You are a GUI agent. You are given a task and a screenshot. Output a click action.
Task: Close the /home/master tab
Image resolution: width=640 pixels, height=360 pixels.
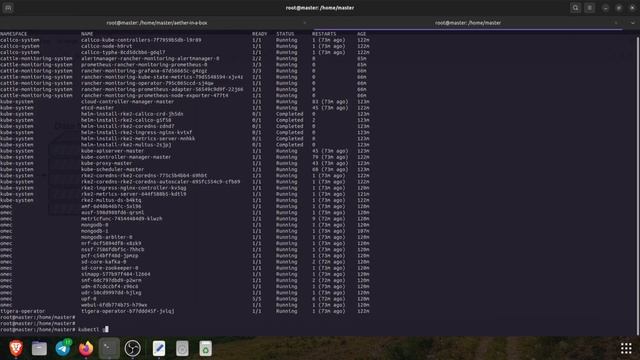(616, 23)
